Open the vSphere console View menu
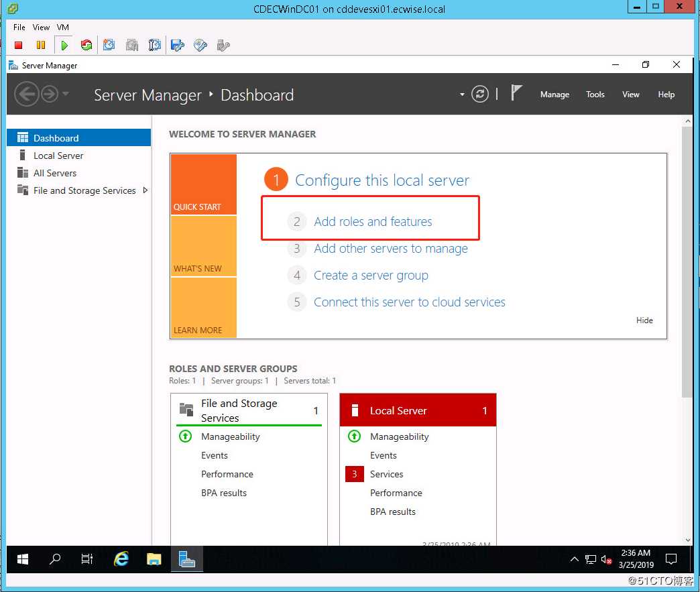This screenshot has width=700, height=592. pos(41,27)
